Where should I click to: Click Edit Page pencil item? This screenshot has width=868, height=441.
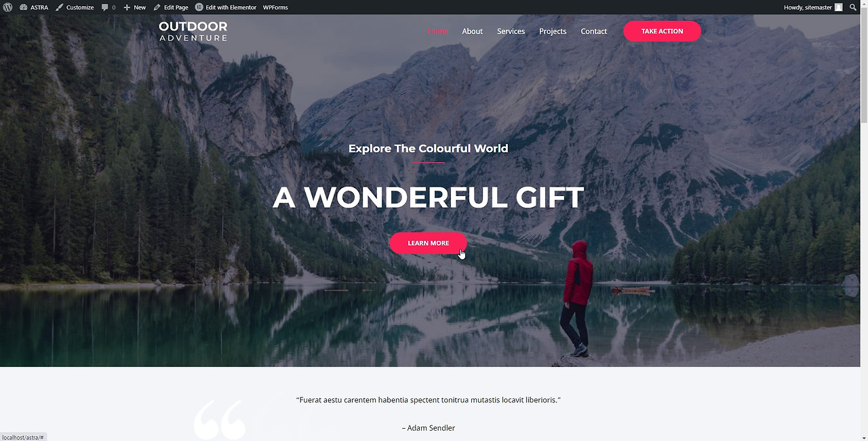tap(171, 7)
